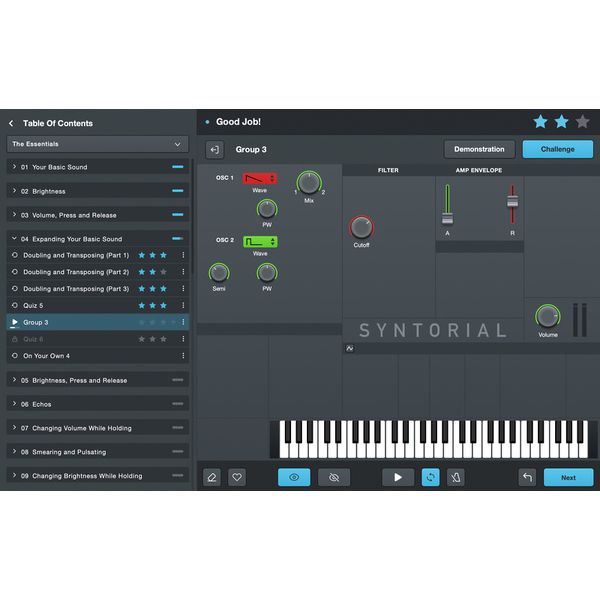Click the Filter Cutoff knob
The width and height of the screenshot is (600, 600).
pyautogui.click(x=361, y=227)
